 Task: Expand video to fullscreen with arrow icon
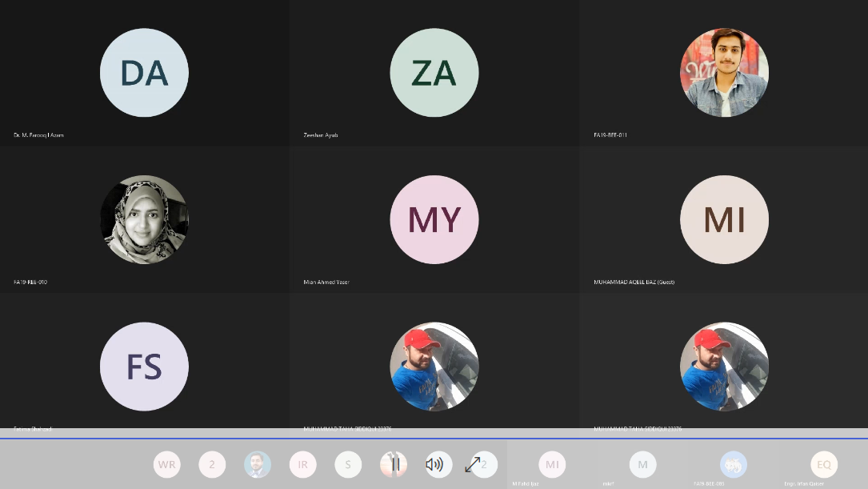click(472, 464)
